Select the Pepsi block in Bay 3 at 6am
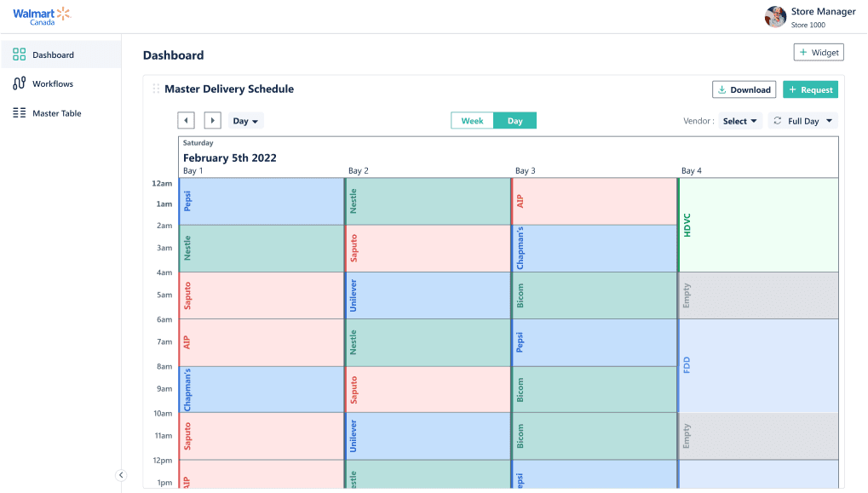 595,342
